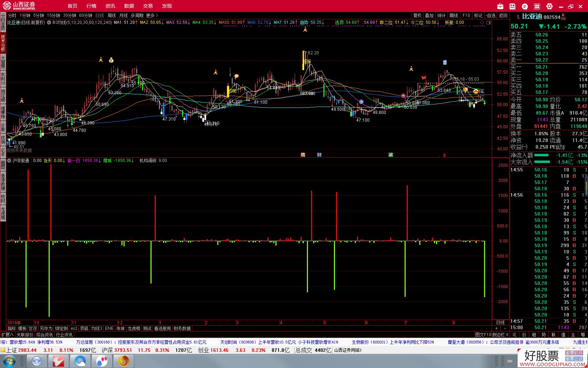This screenshot has width=588, height=368.
Task: Open the 首页 menu
Action: click(72, 6)
